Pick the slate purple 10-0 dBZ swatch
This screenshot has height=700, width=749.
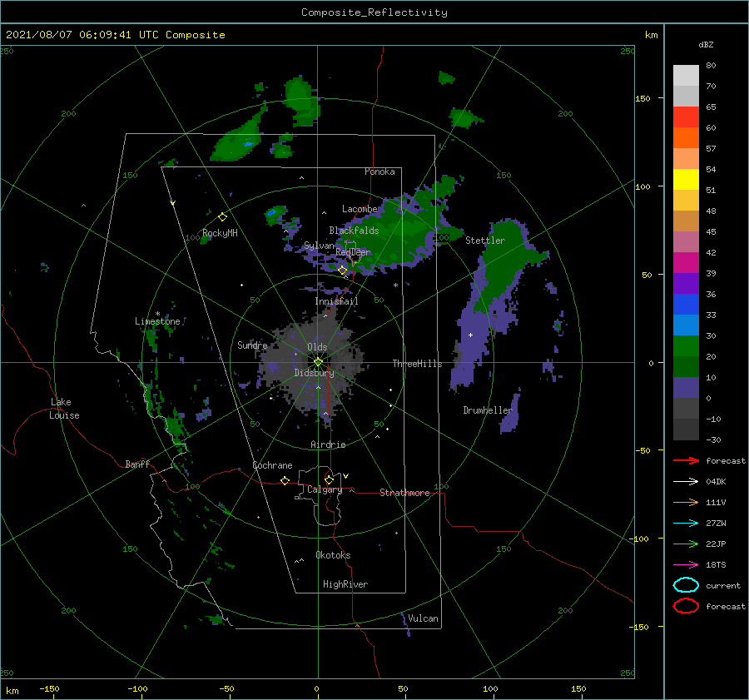pyautogui.click(x=686, y=388)
